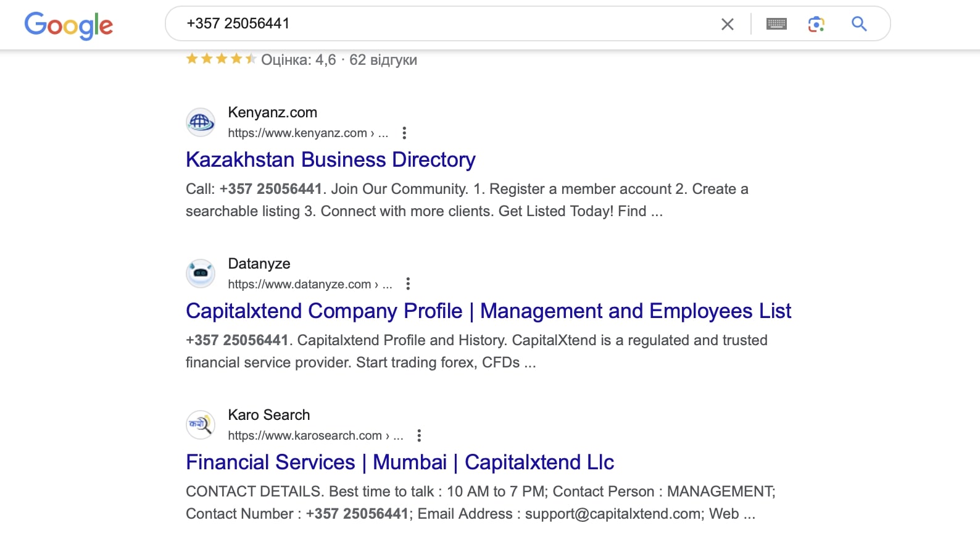Screen dimensions: 980x557
Task: Open more options for Kenyanz.com result
Action: click(x=404, y=133)
